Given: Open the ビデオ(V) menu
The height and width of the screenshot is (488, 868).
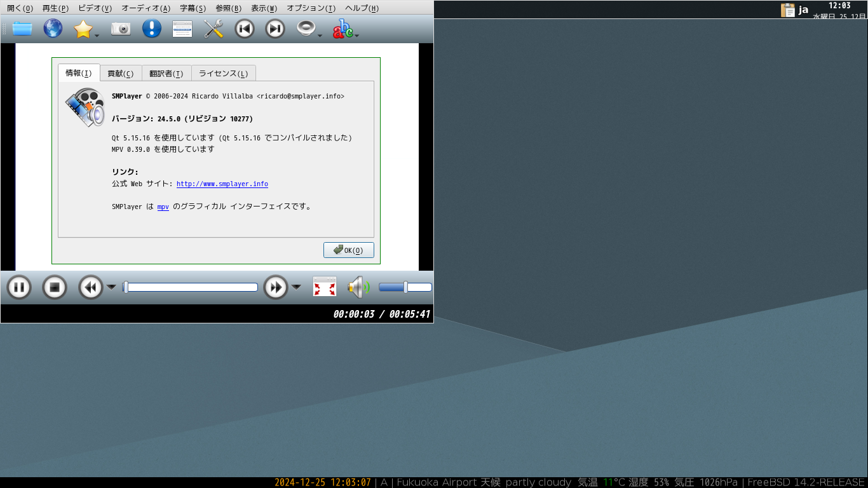Looking at the screenshot, I should (95, 8).
